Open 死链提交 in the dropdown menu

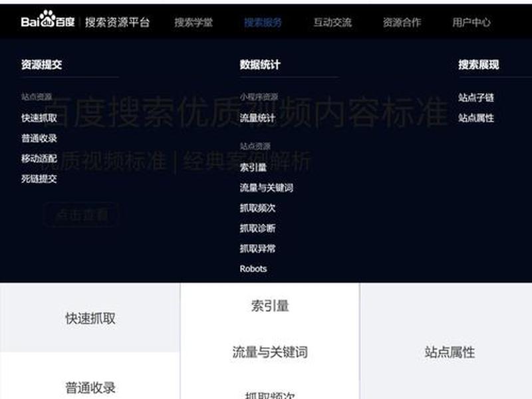(x=39, y=179)
